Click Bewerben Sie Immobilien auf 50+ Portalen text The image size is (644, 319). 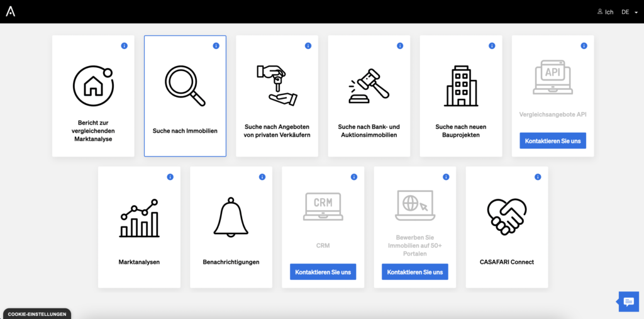tap(415, 246)
